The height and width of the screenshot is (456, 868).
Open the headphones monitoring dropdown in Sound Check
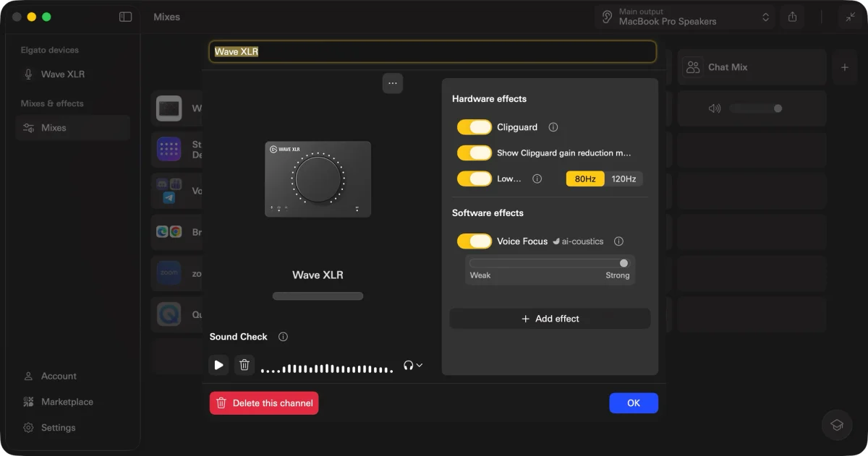coord(413,366)
